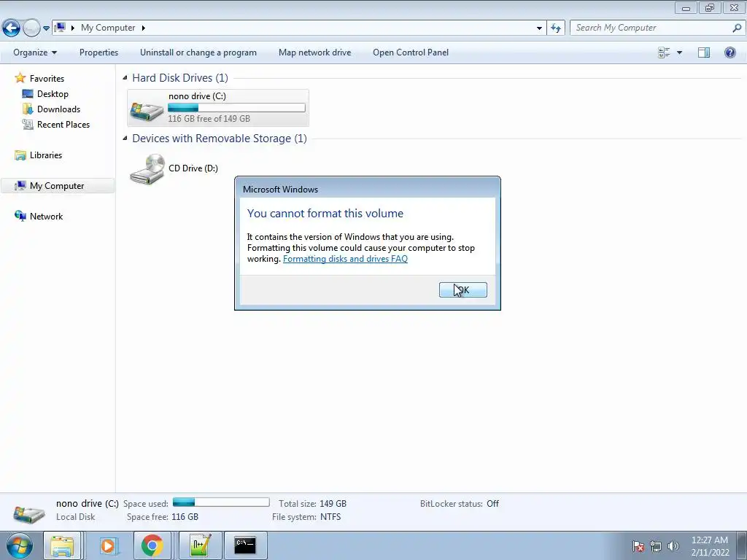
Task: Click Open Control Panel
Action: [411, 52]
